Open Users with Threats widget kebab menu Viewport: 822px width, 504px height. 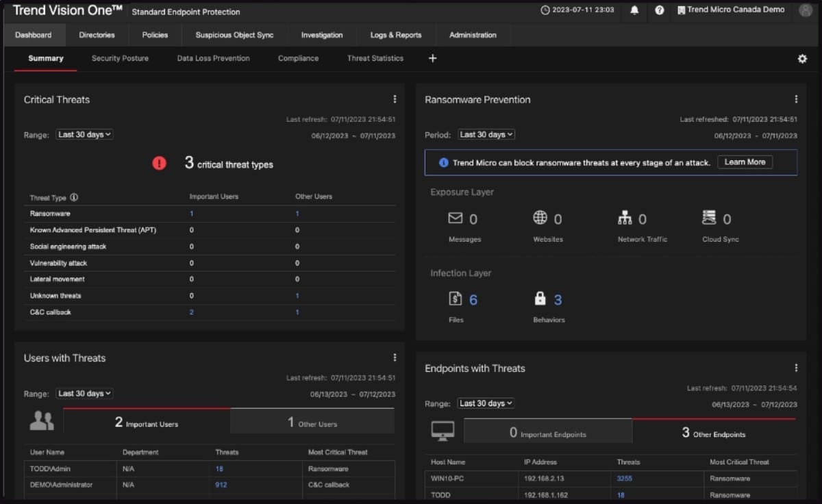pos(395,357)
